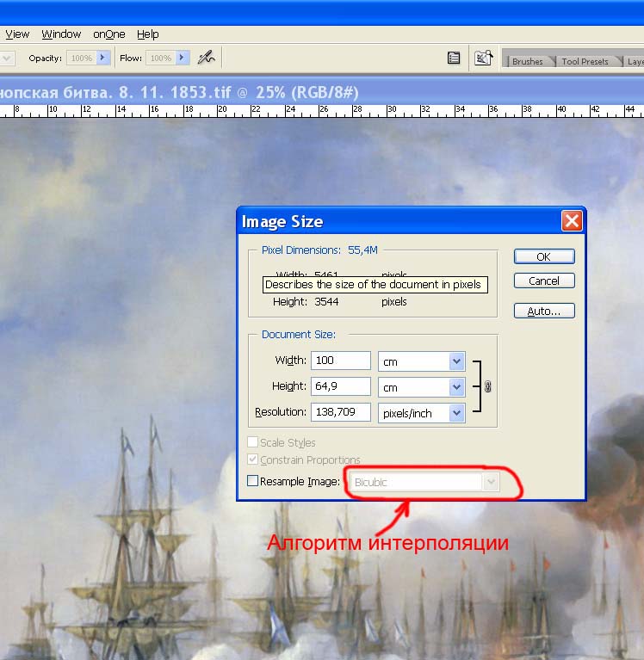
Task: Toggle the Brushes palette icon
Action: point(454,59)
